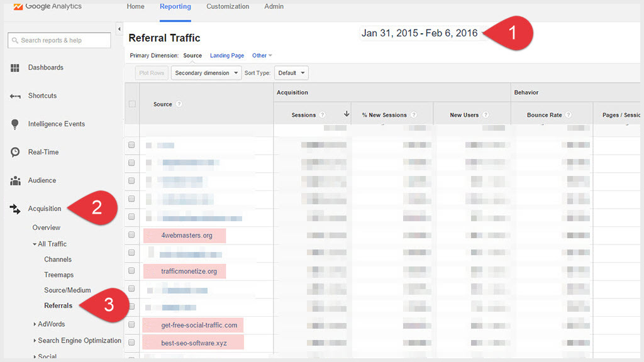Click the Intelligence Events lightbulb icon
644x362 pixels.
15,124
